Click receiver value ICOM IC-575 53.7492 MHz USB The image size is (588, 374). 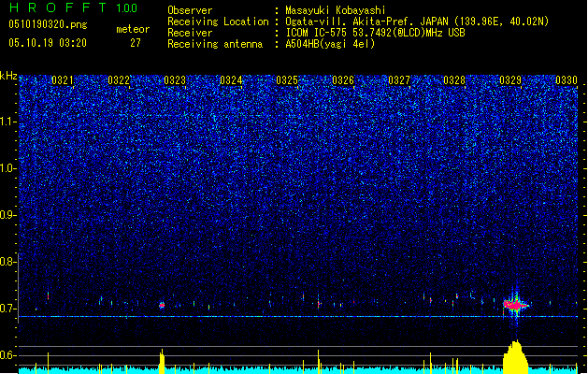click(375, 33)
